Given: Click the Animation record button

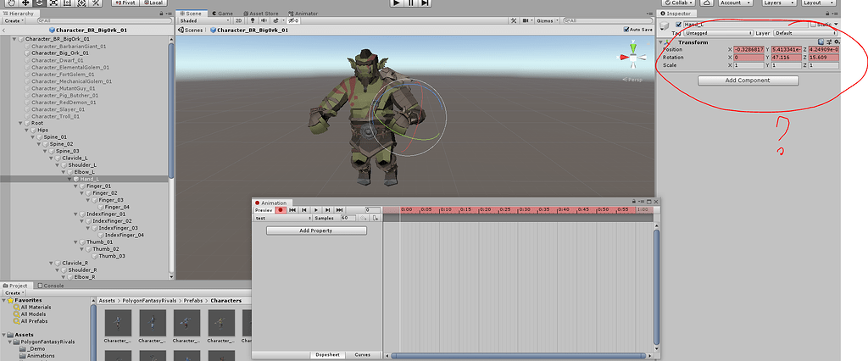Looking at the screenshot, I should pos(280,209).
